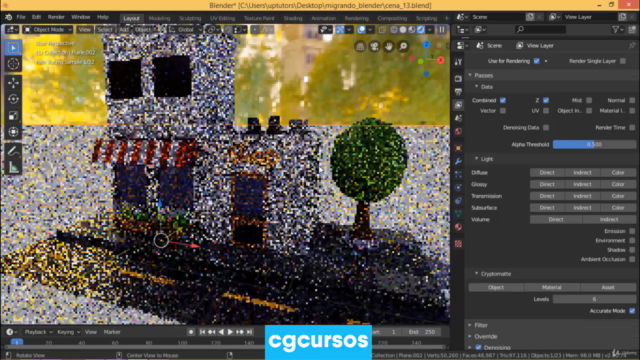
Task: Enable Render Single Layer checkbox
Action: (623, 61)
